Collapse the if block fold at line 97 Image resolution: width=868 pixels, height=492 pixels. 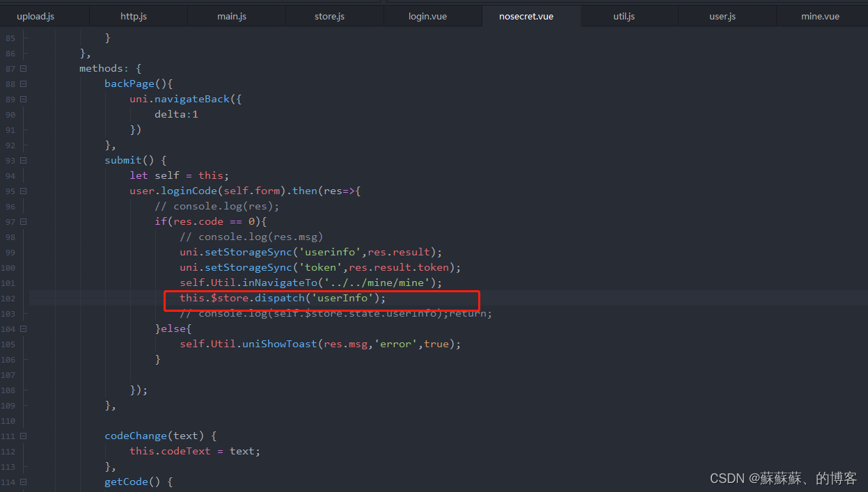coord(24,221)
